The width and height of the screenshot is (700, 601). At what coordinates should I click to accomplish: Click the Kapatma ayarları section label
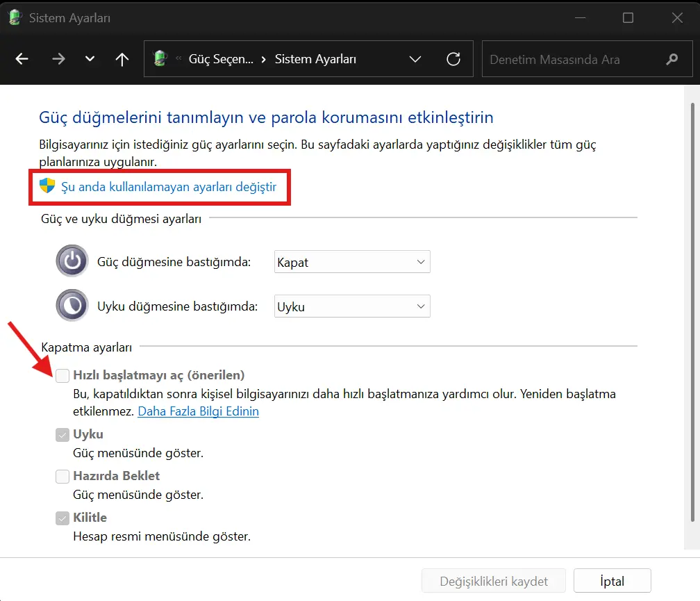(87, 347)
